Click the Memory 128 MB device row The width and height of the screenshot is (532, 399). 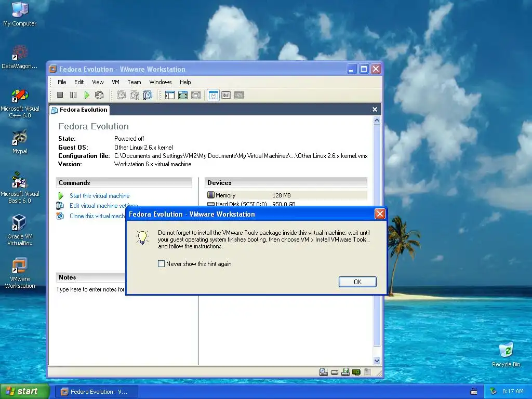(287, 195)
